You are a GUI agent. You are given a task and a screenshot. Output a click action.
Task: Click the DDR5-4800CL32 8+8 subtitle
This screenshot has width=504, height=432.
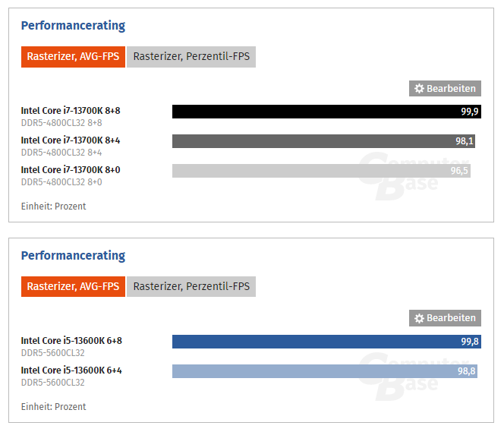point(61,123)
